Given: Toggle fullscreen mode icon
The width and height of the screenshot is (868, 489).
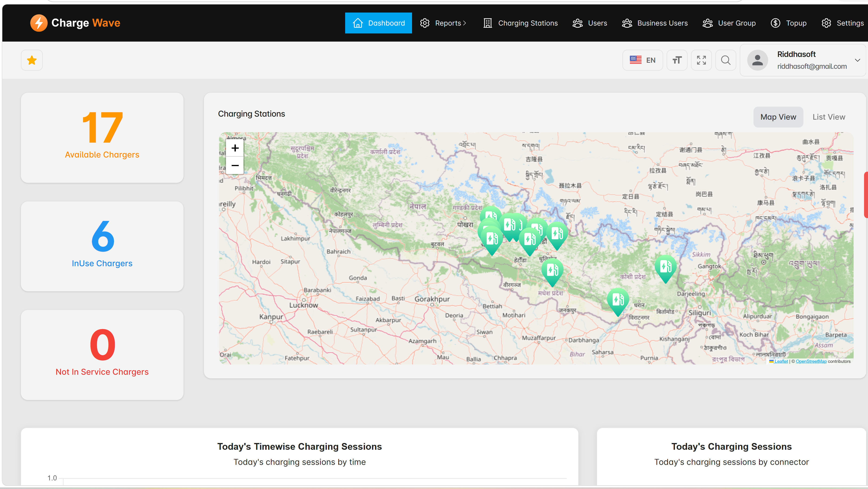Looking at the screenshot, I should tap(701, 60).
